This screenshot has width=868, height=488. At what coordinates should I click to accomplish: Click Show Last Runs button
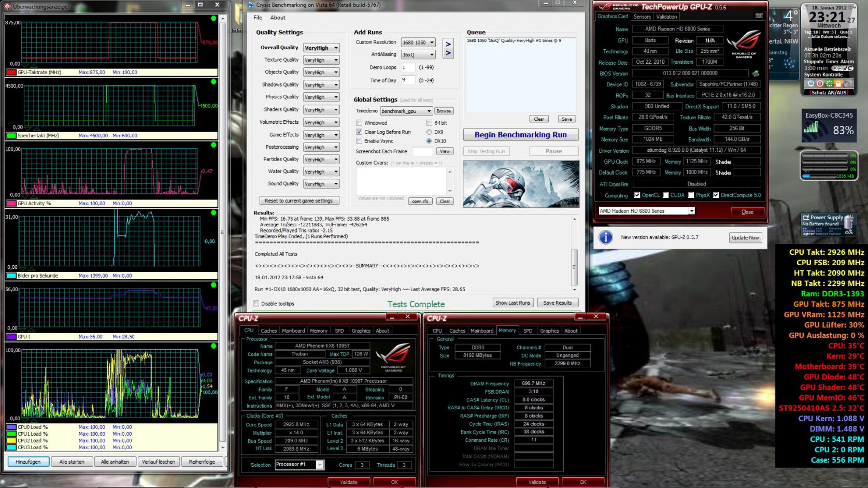point(513,303)
